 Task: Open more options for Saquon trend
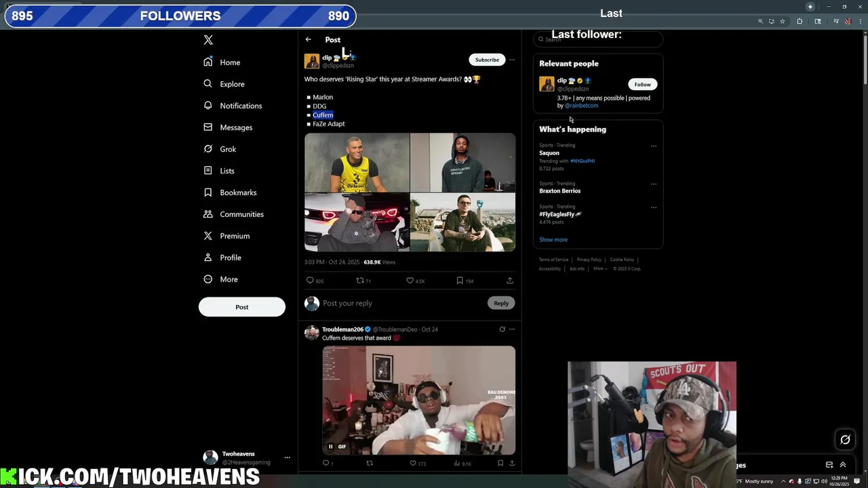point(654,146)
